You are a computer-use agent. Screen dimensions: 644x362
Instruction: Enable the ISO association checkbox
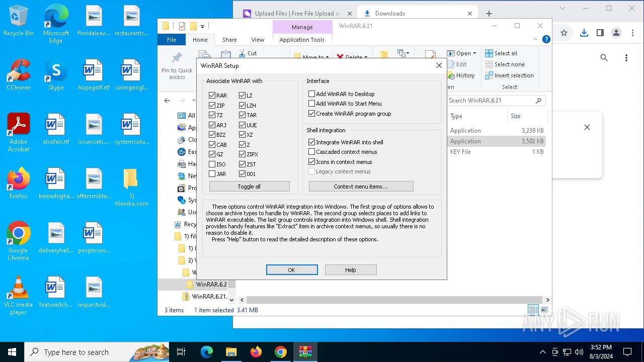pyautogui.click(x=212, y=164)
